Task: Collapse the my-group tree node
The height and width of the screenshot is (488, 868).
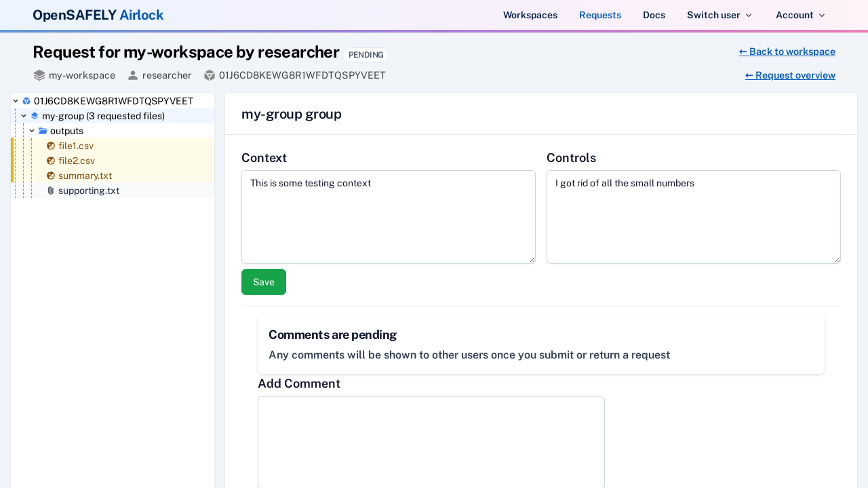Action: 23,116
